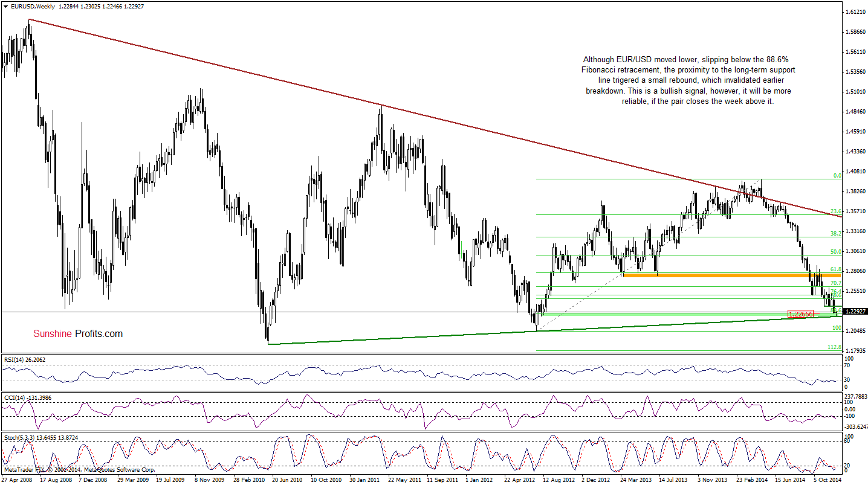The height and width of the screenshot is (485, 868).
Task: Click the 1.51010 price axis value
Action: click(855, 92)
